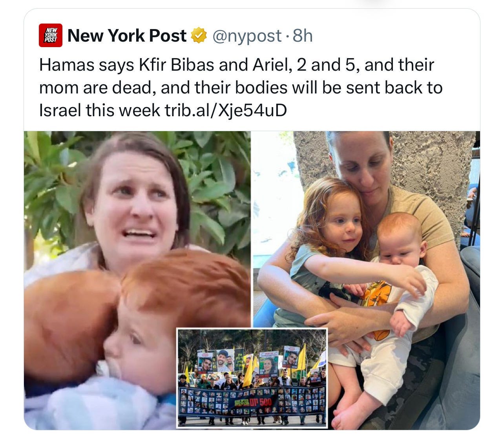Open the New York Post account name
The height and width of the screenshot is (439, 504).
point(127,36)
